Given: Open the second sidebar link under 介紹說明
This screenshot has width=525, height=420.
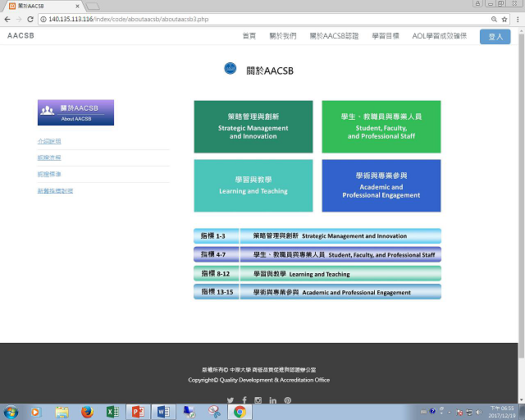Looking at the screenshot, I should pyautogui.click(x=49, y=157).
